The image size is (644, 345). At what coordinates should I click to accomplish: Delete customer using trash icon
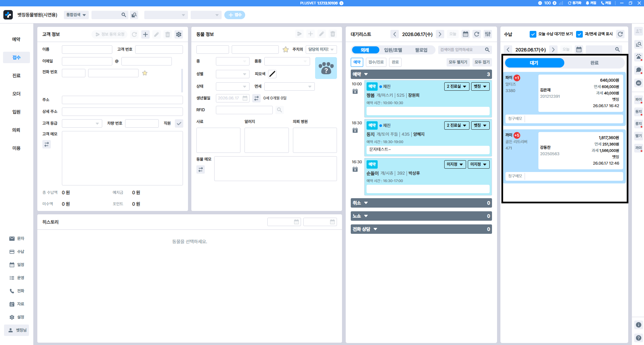point(167,34)
